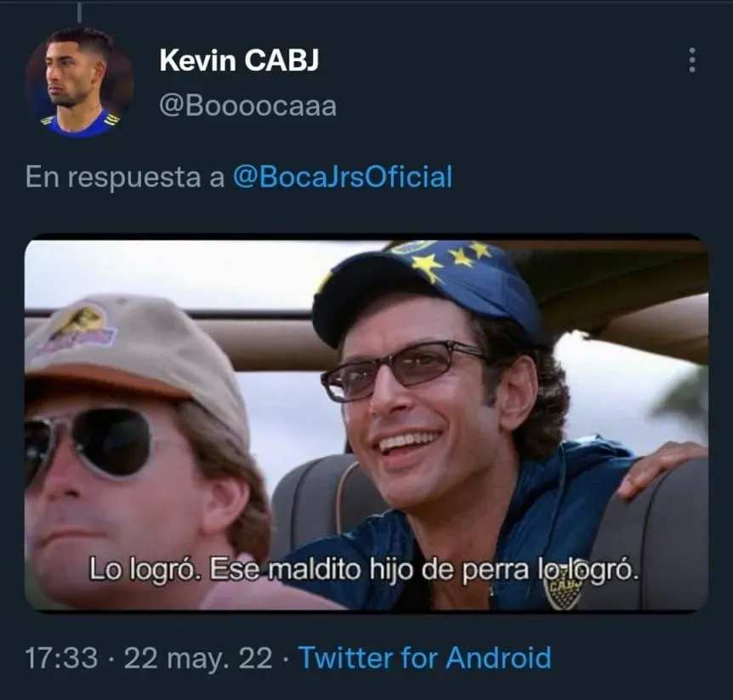Click the thread connector line above the avatar
The height and width of the screenshot is (700, 733).
click(x=79, y=11)
